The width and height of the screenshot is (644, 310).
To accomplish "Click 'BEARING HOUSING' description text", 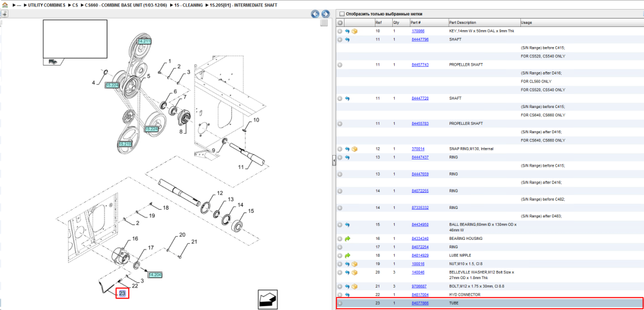I will (x=466, y=238).
